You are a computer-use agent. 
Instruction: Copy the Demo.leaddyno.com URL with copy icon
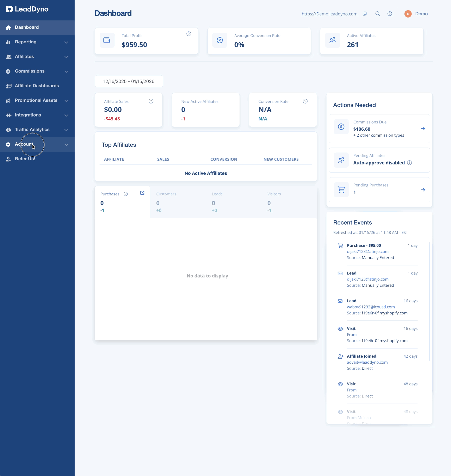tap(364, 14)
